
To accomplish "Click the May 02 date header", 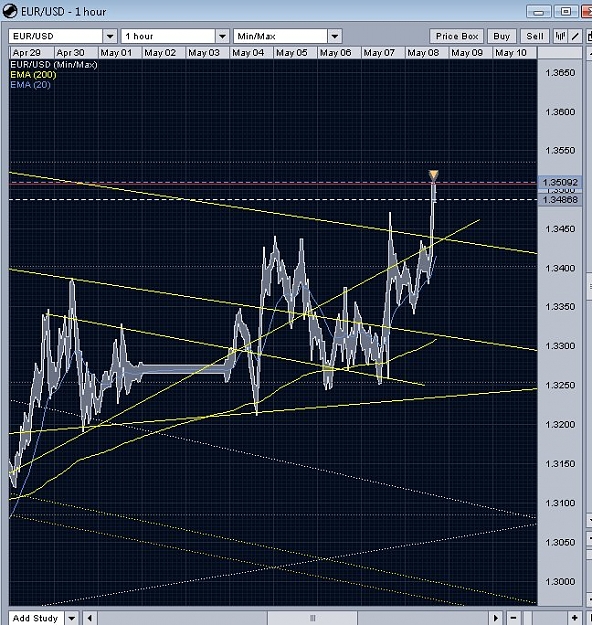I will click(x=163, y=53).
